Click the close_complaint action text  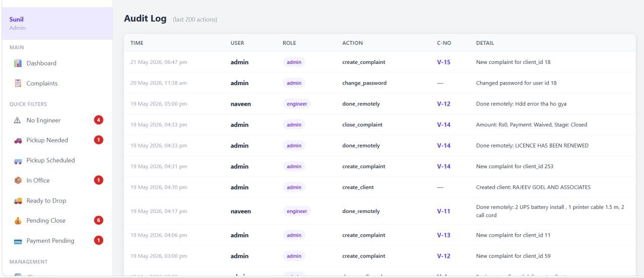(x=362, y=125)
